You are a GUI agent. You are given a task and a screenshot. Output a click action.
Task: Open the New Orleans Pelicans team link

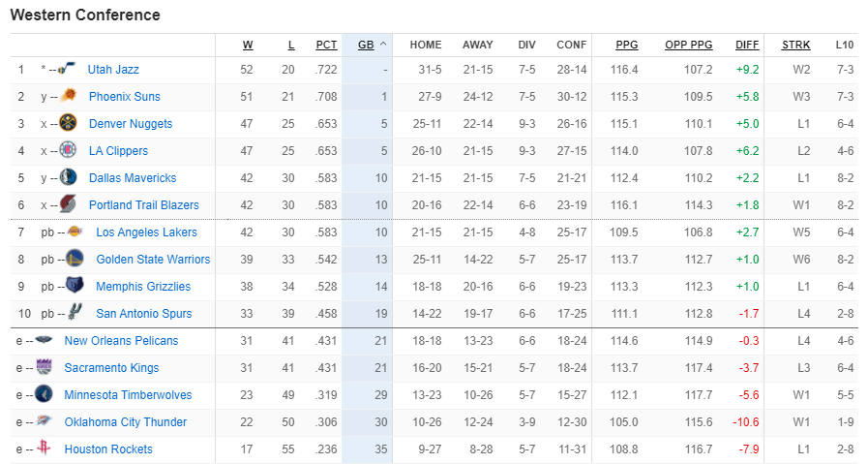[121, 341]
